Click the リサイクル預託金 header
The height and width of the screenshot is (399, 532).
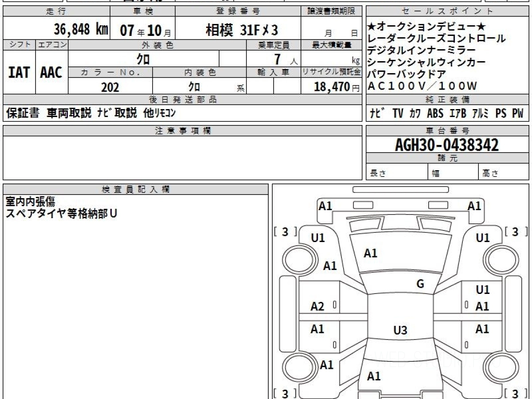332,73
